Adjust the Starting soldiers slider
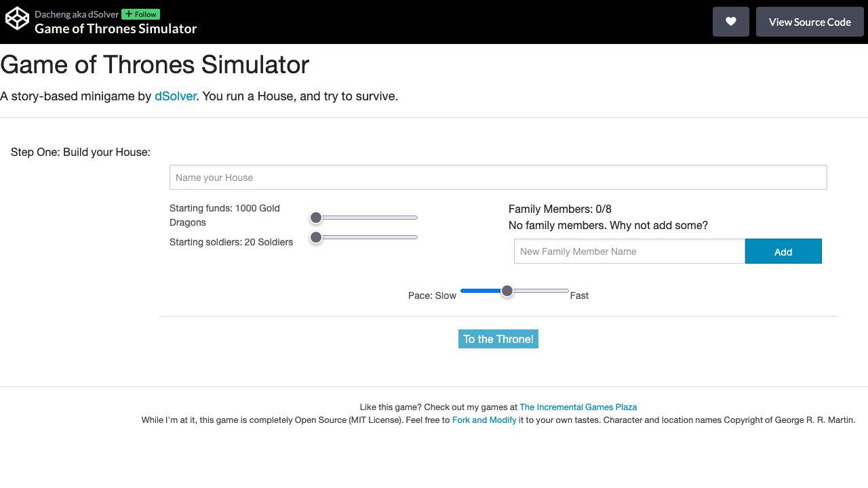The image size is (868, 488). click(x=364, y=237)
